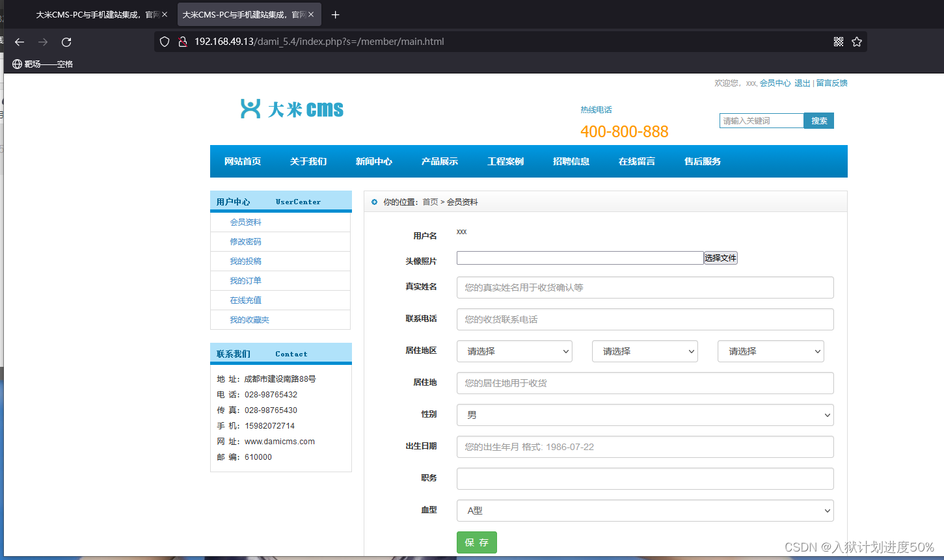
Task: Open new tab with plus icon
Action: point(336,14)
